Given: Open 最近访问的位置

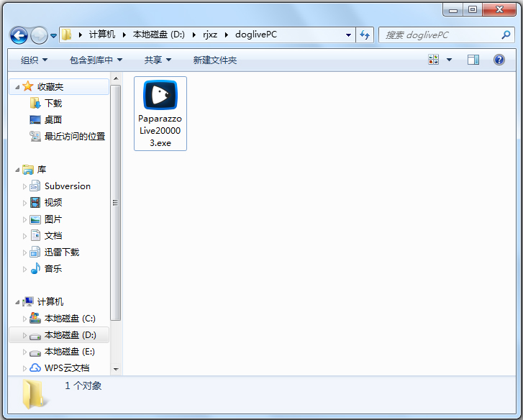Looking at the screenshot, I should pos(75,137).
